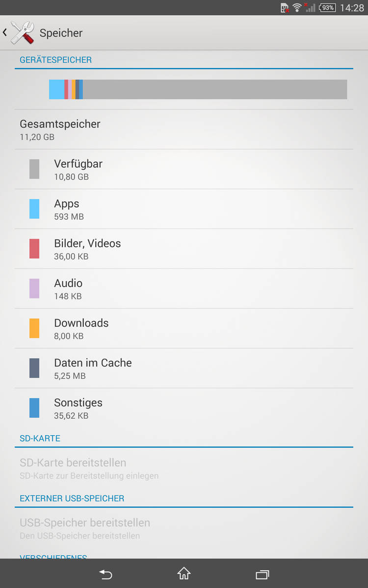Tap the battery 93% indicator
The image size is (368, 588).
(327, 7)
